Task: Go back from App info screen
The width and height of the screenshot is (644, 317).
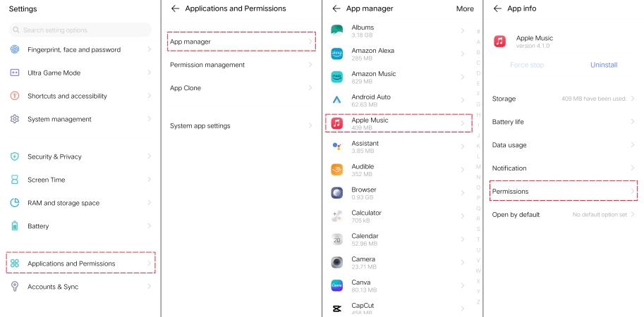Action: click(497, 8)
